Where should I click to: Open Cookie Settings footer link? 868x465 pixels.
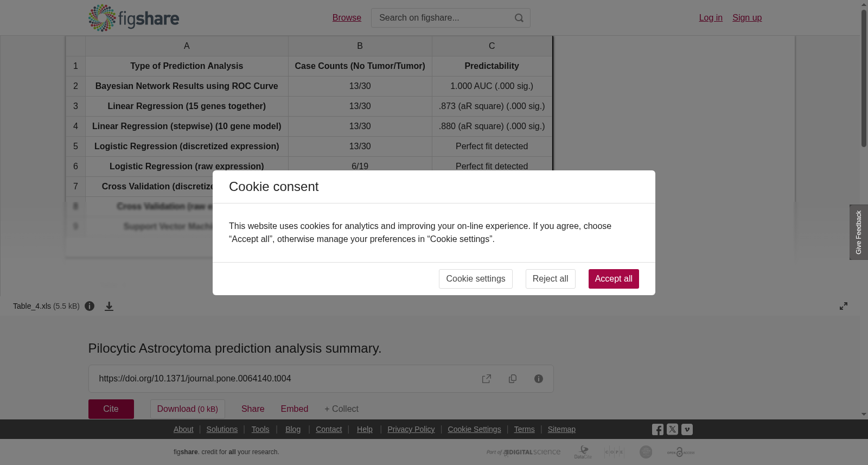point(474,429)
